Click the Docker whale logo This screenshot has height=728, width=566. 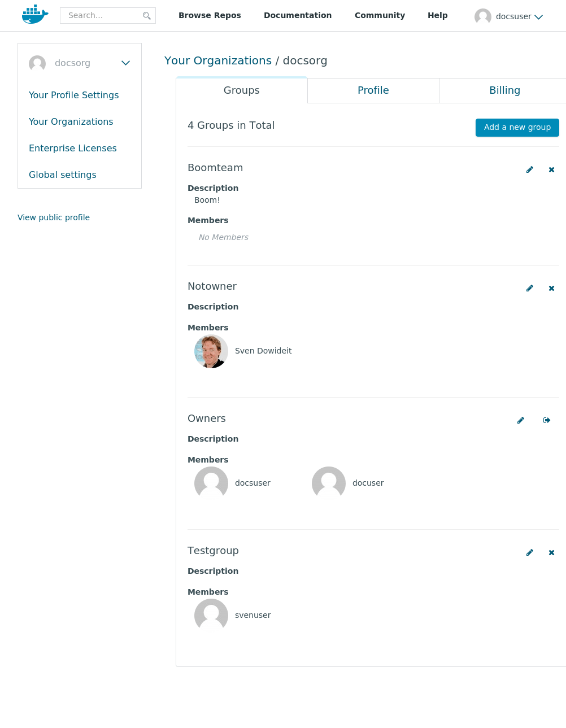click(x=35, y=15)
